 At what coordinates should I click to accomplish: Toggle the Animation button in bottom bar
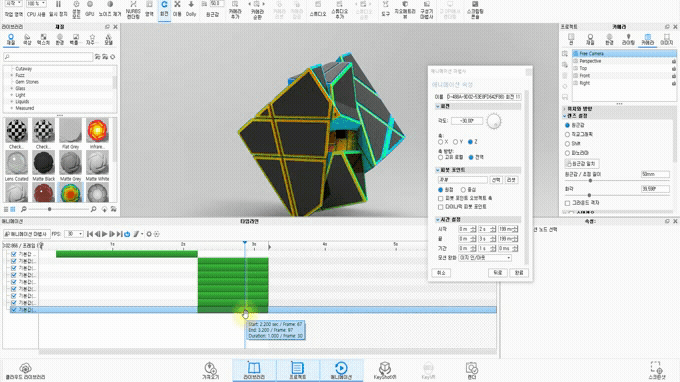341,371
